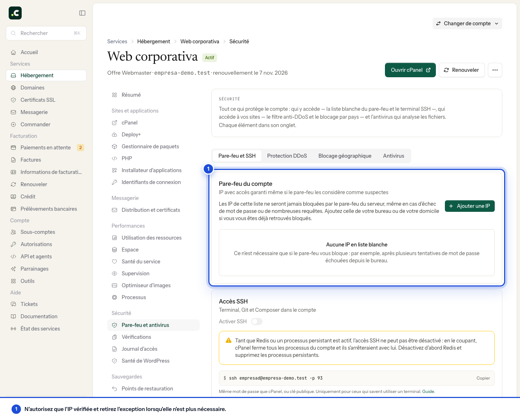520x420 pixels.
Task: Click Services in the breadcrumb
Action: coord(117,41)
